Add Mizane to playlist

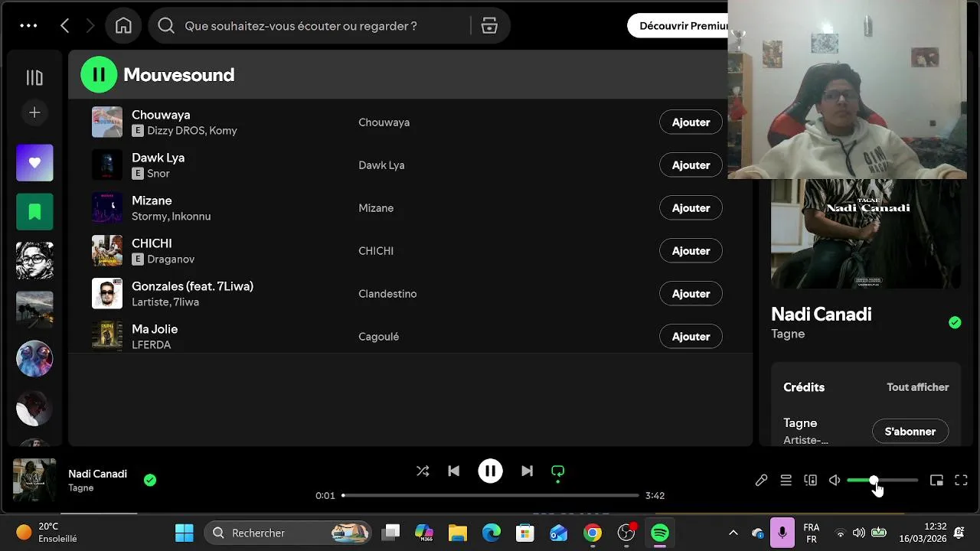pyautogui.click(x=691, y=208)
